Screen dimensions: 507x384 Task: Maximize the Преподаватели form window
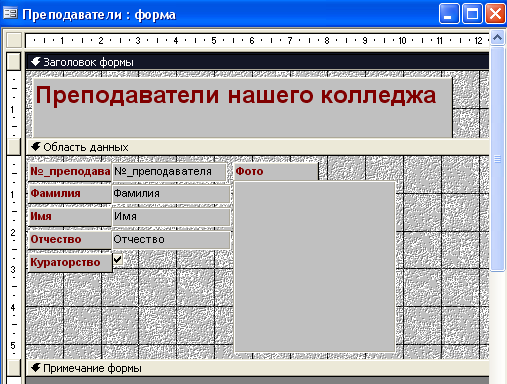472,14
